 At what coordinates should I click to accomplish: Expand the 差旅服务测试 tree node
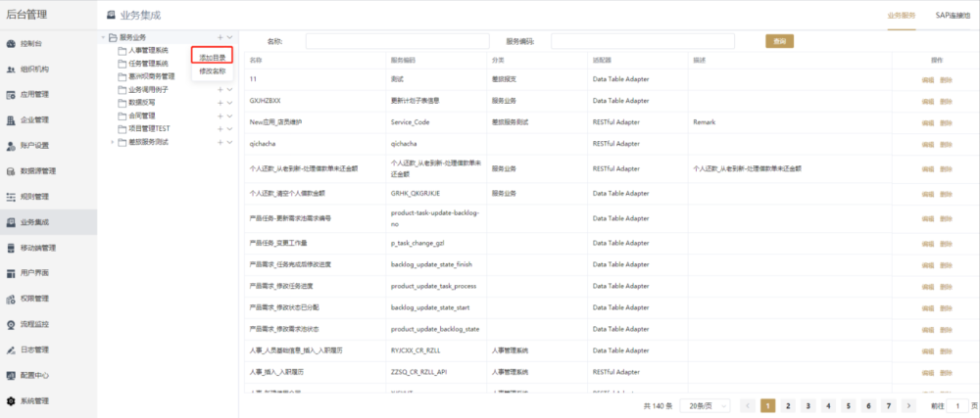click(x=112, y=142)
